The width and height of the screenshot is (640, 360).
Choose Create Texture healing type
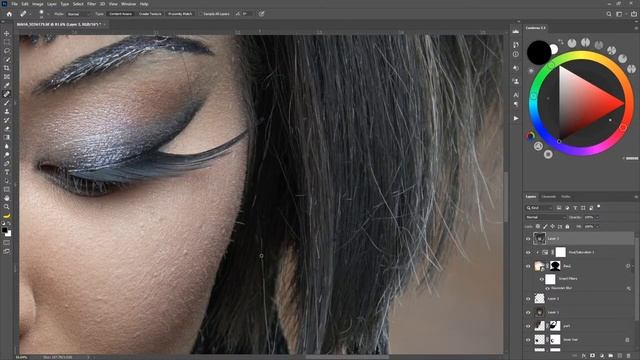(150, 14)
